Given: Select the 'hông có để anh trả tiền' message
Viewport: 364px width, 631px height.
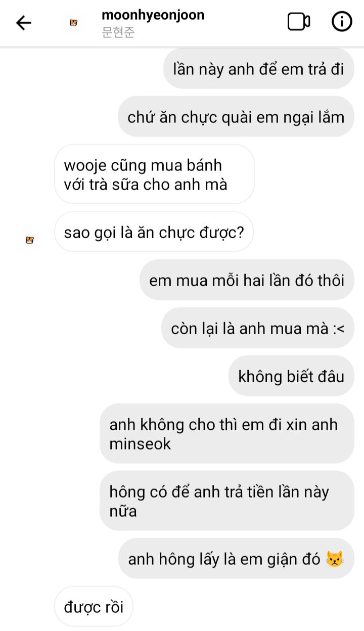Looking at the screenshot, I should pyautogui.click(x=226, y=501).
